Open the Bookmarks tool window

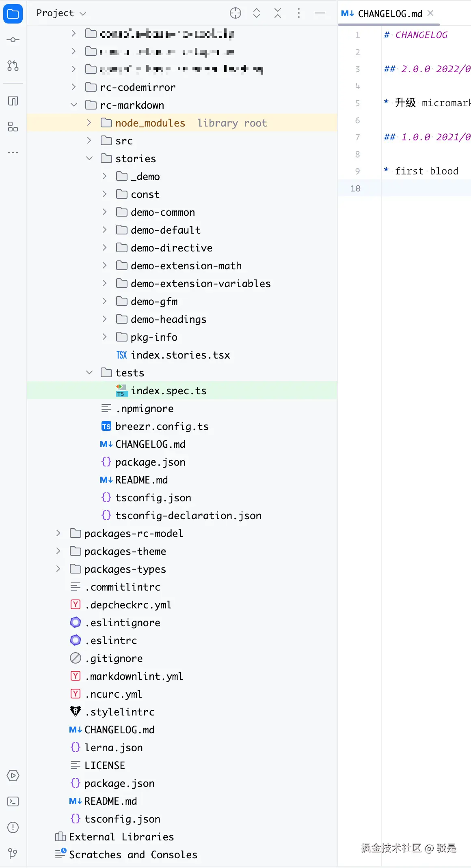(x=13, y=101)
